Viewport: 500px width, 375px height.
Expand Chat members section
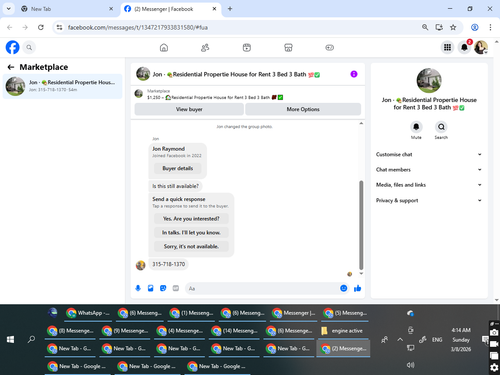tap(429, 170)
